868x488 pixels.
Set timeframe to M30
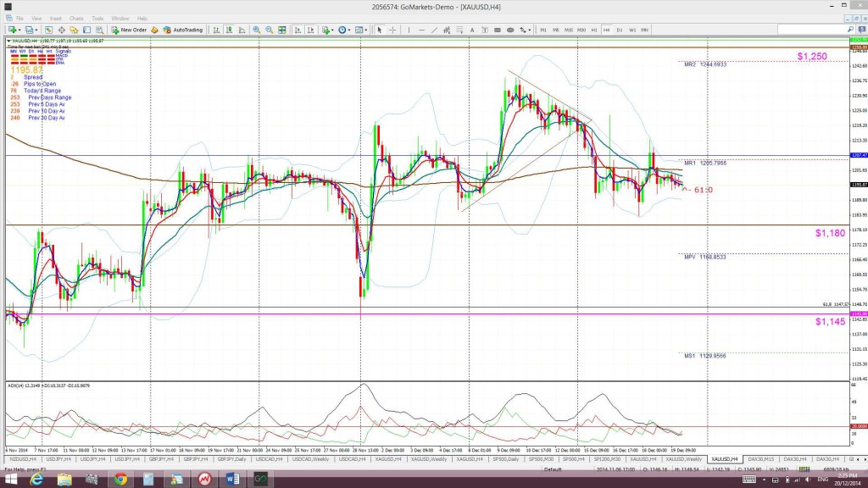(x=581, y=30)
